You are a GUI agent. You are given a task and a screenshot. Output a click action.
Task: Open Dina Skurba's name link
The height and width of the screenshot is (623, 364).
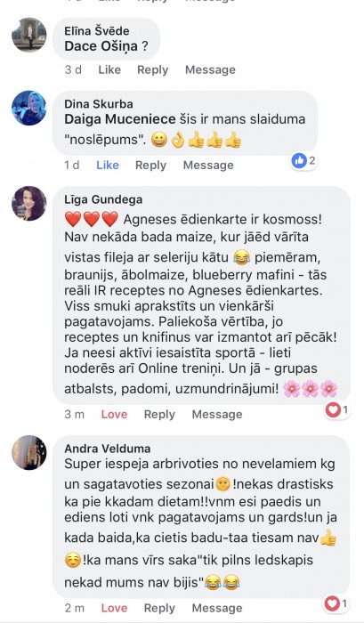99,104
